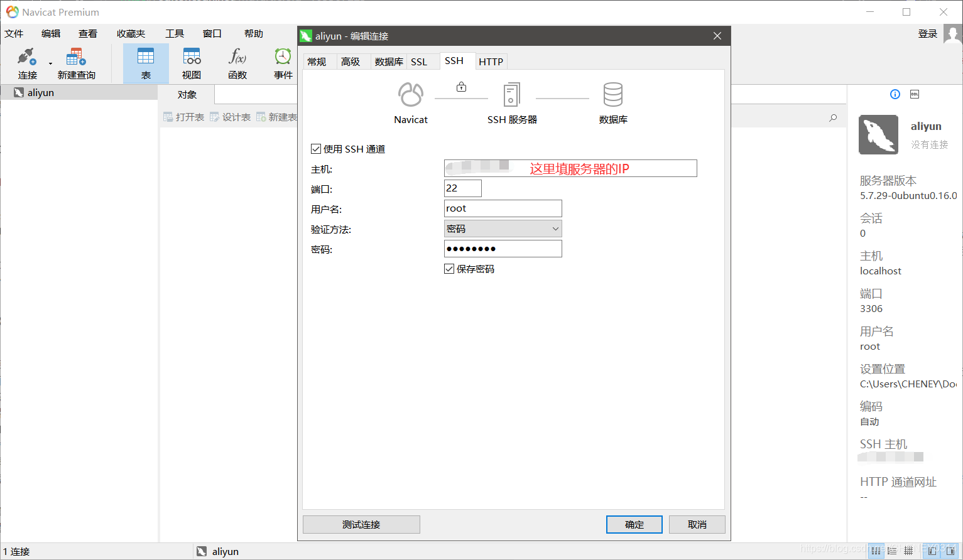This screenshot has height=560, width=963.
Task: Click the Navicat icon in the diagram
Action: point(411,95)
